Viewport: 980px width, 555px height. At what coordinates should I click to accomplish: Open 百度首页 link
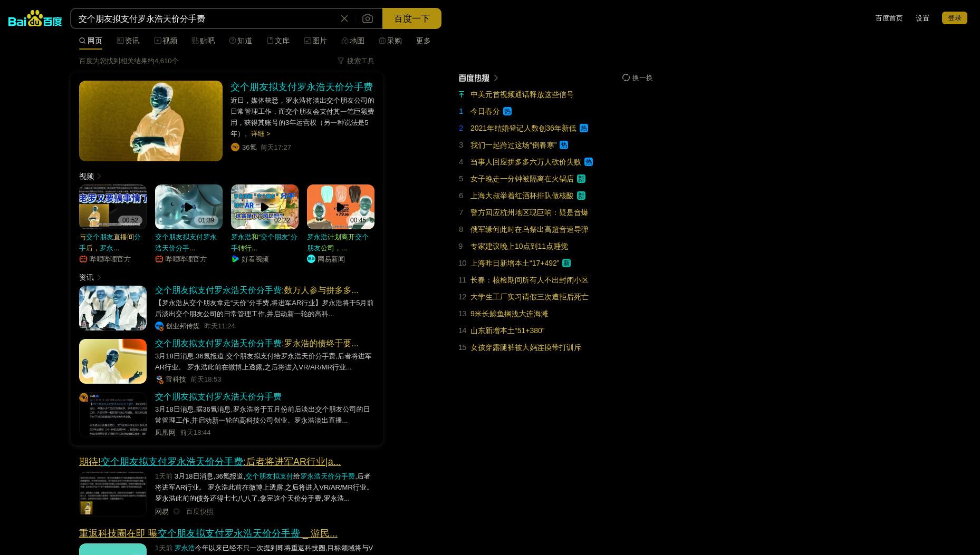tap(889, 18)
